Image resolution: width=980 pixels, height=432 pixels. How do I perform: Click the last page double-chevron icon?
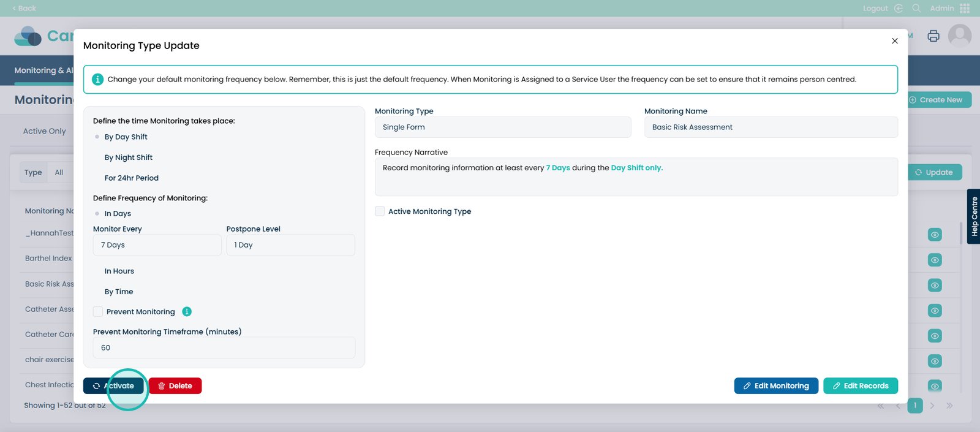(x=949, y=406)
